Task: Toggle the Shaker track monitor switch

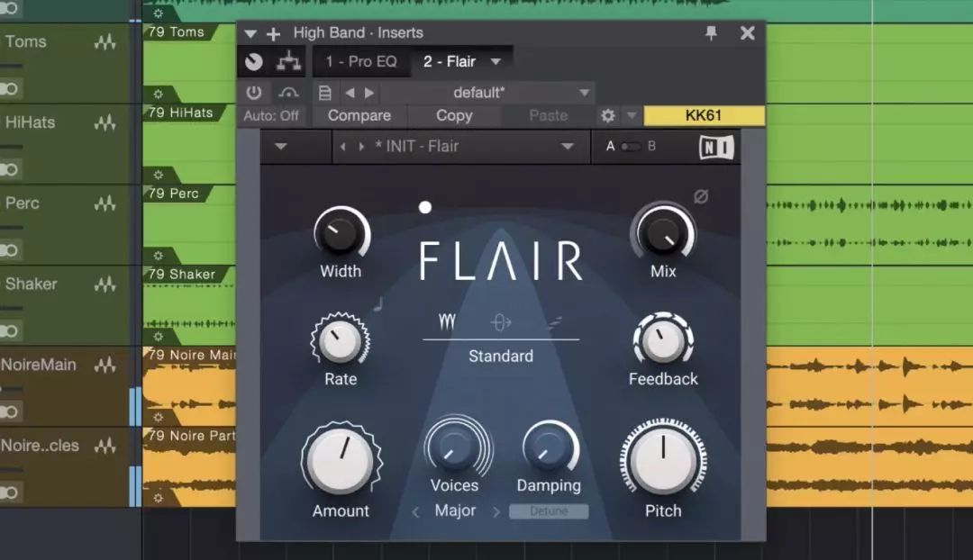Action: tap(8, 330)
